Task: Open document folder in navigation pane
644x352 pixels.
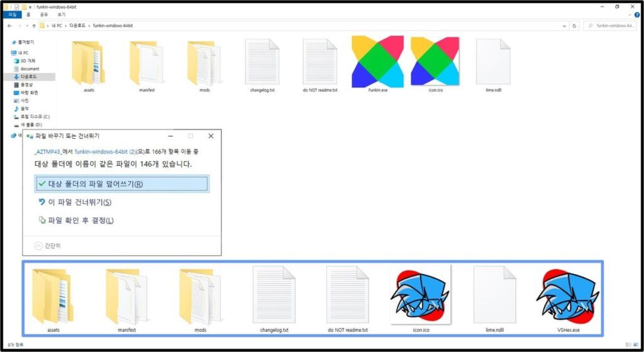Action: pos(26,69)
